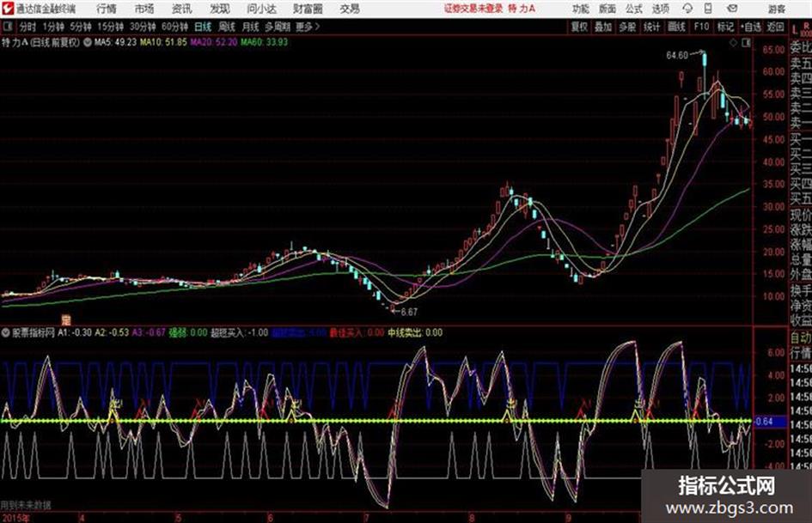
Task: Open the 问小达 menu
Action: 261,9
